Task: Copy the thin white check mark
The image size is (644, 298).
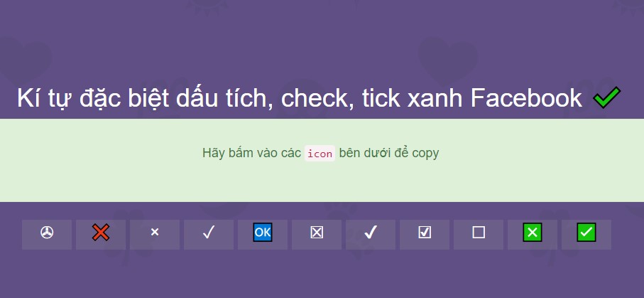Action: (209, 233)
